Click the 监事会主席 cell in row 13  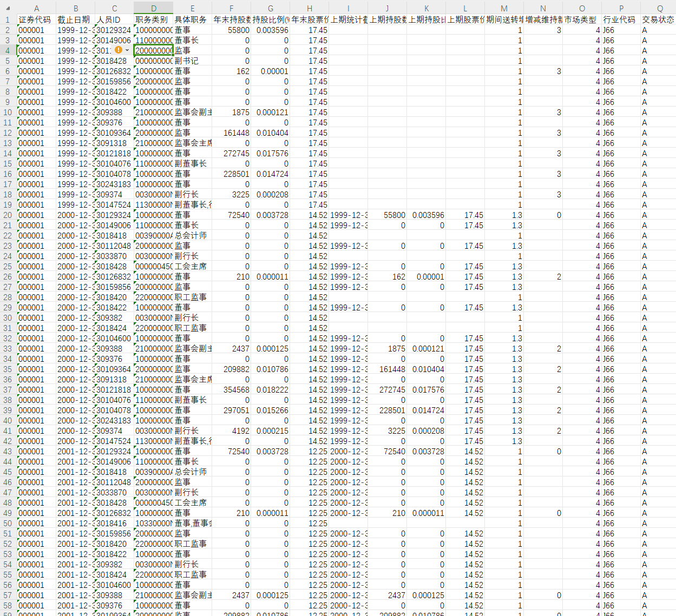pyautogui.click(x=192, y=143)
